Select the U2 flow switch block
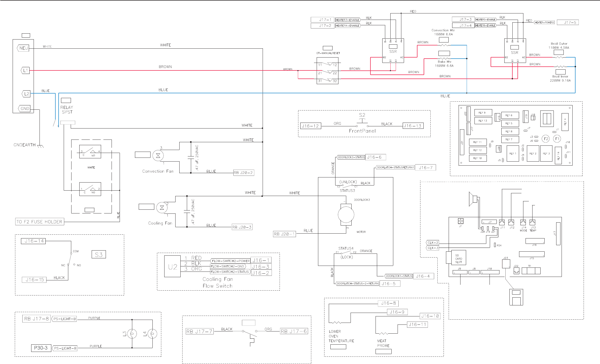Screen dimensions: 600x364 pos(172,266)
